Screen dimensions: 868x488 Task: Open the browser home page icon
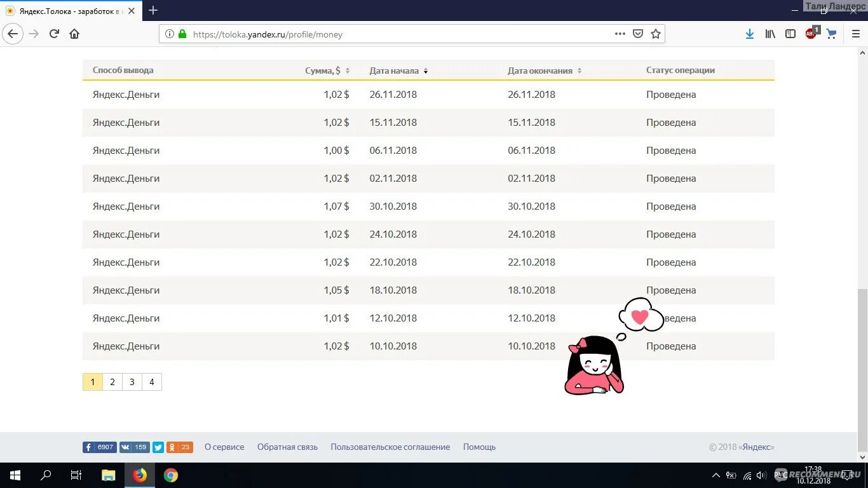tap(74, 34)
